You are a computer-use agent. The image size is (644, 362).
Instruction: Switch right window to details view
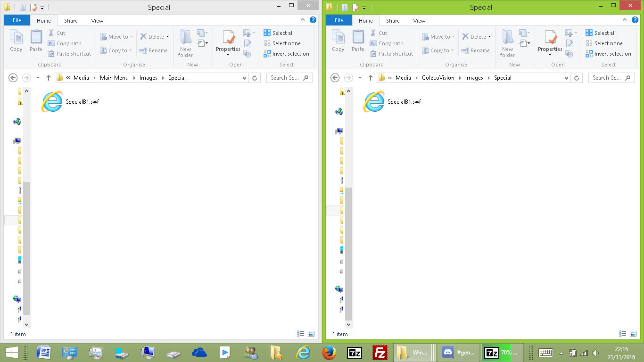click(x=622, y=334)
